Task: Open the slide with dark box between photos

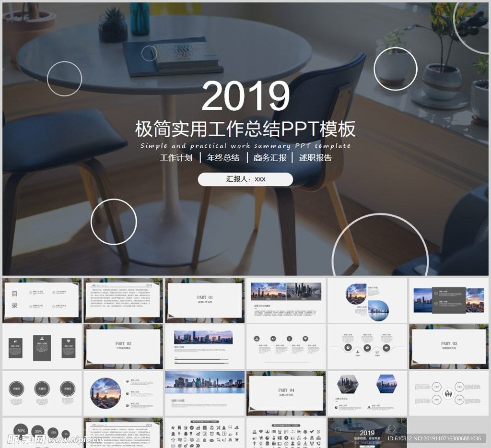Action: pos(449,300)
